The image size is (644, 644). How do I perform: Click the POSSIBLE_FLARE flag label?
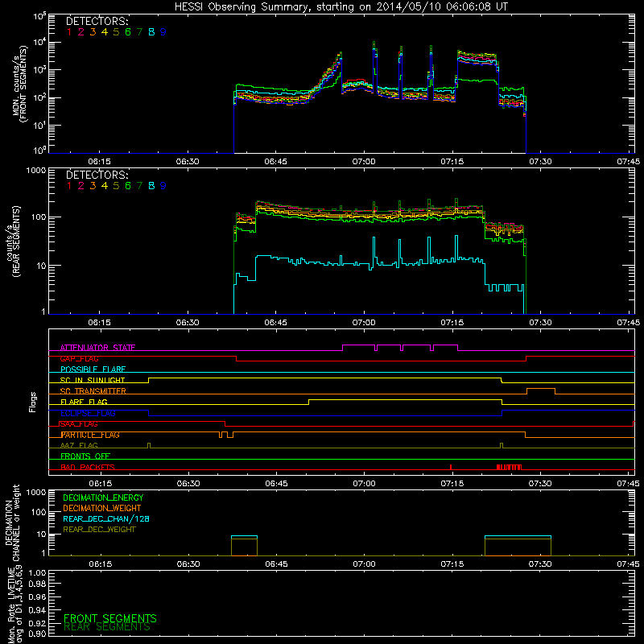coord(93,369)
